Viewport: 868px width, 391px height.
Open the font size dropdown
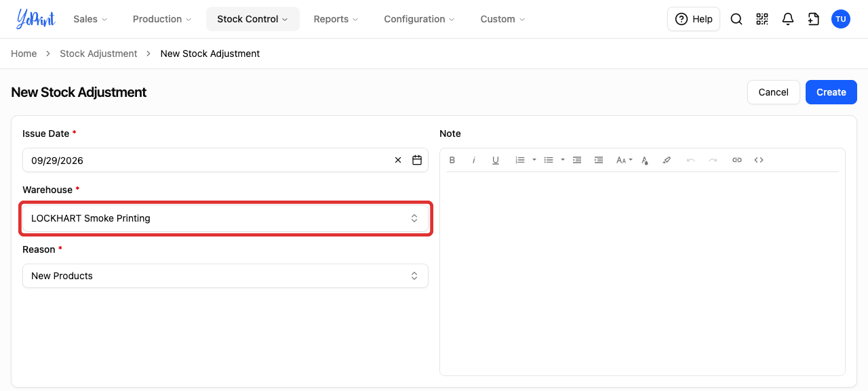624,160
